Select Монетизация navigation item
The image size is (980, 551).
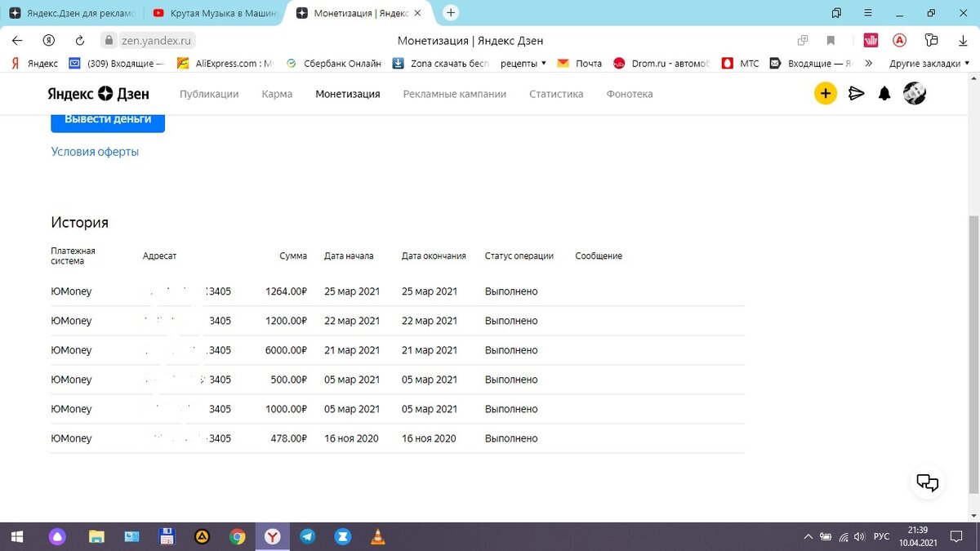point(348,94)
